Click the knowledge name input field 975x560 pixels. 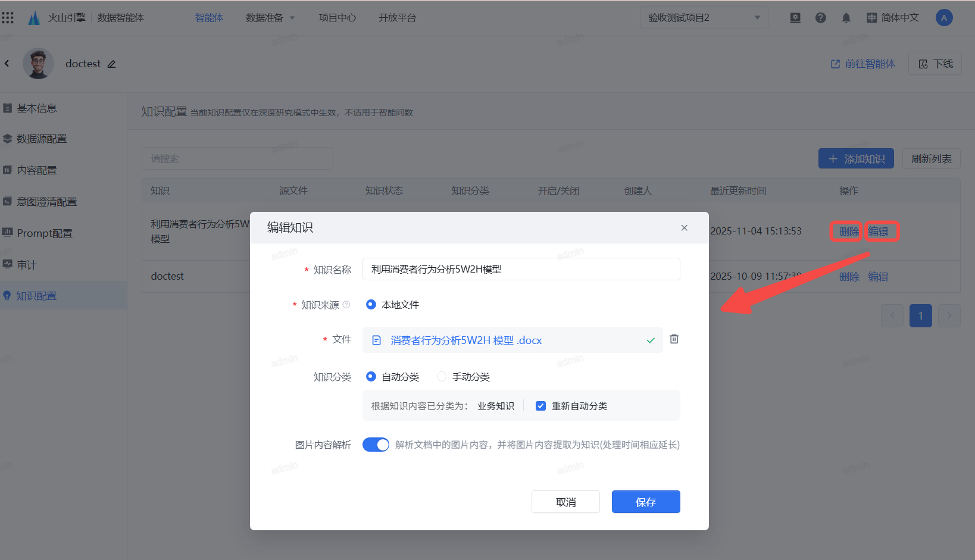point(521,269)
